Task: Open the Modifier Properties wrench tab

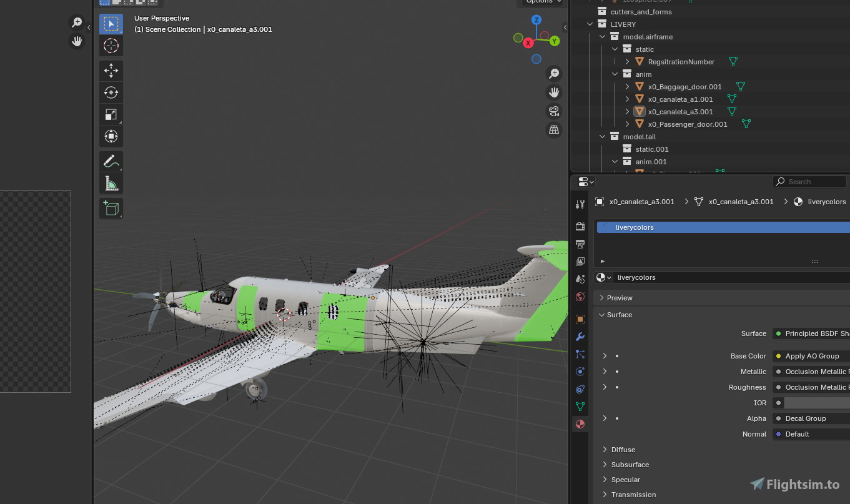Action: tap(580, 337)
